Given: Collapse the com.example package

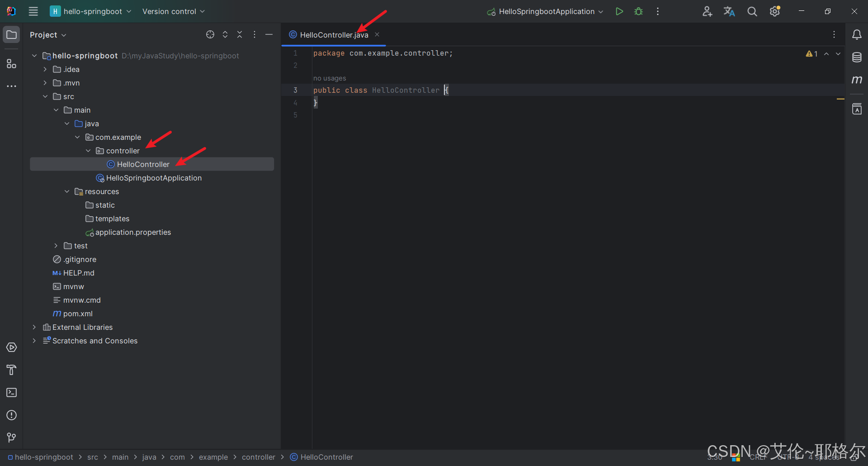Looking at the screenshot, I should [x=77, y=137].
